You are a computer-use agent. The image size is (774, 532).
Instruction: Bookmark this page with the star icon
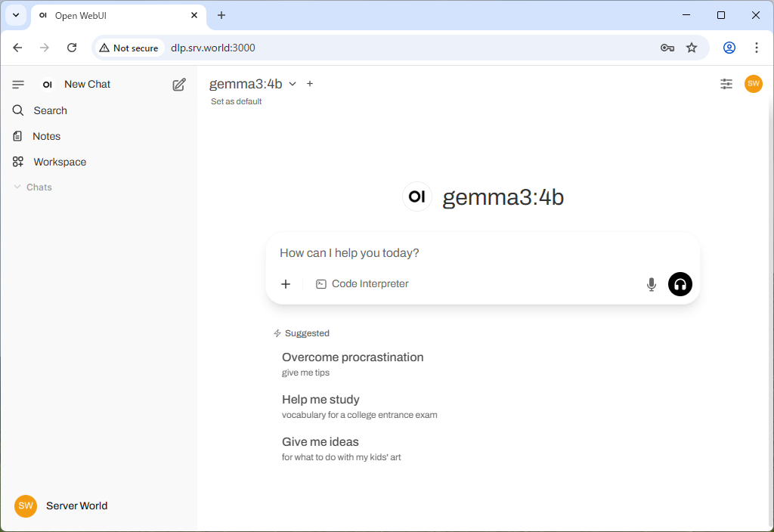tap(691, 48)
